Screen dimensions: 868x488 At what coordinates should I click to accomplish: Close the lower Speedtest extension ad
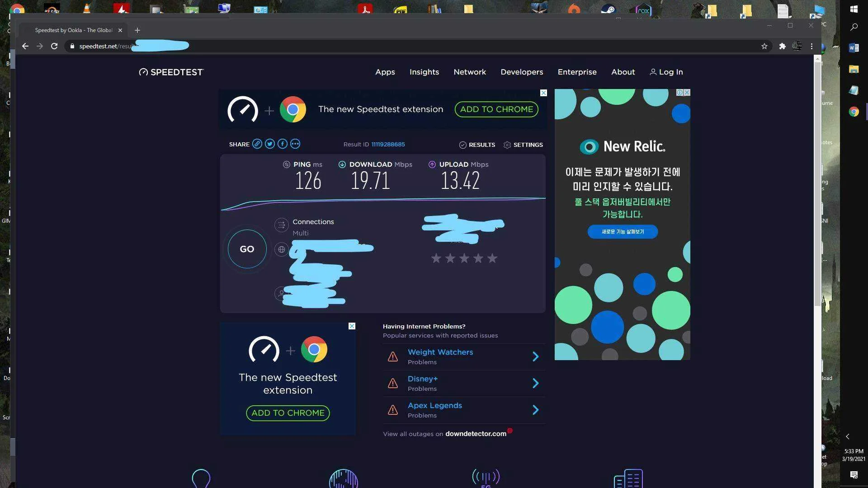pos(352,326)
